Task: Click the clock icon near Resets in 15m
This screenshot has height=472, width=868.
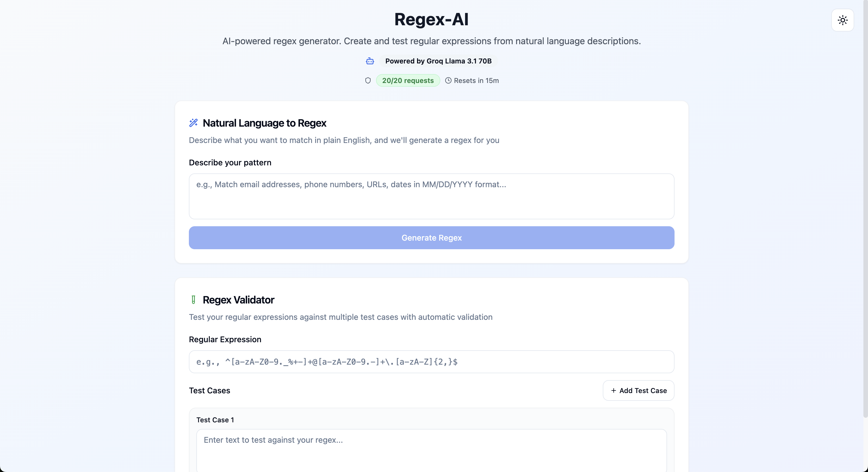Action: point(448,80)
